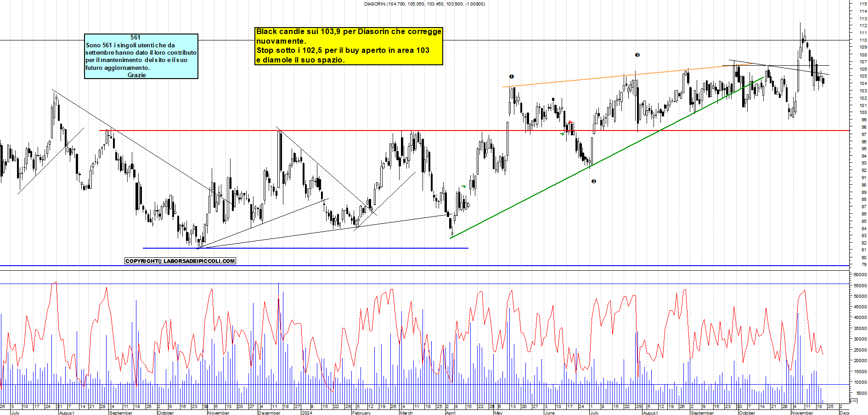Viewport: 868px width, 415px height.
Task: Select the circled number 3 wave marker
Action: pyautogui.click(x=637, y=55)
